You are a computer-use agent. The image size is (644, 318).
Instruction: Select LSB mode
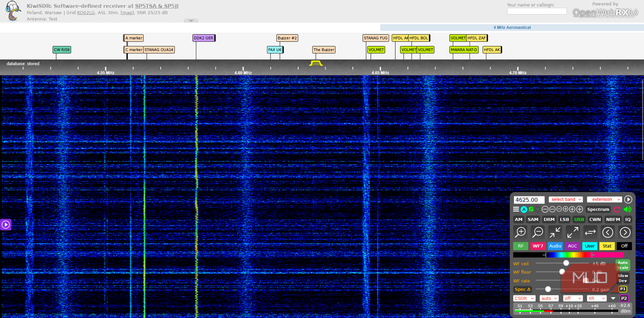[x=564, y=220]
